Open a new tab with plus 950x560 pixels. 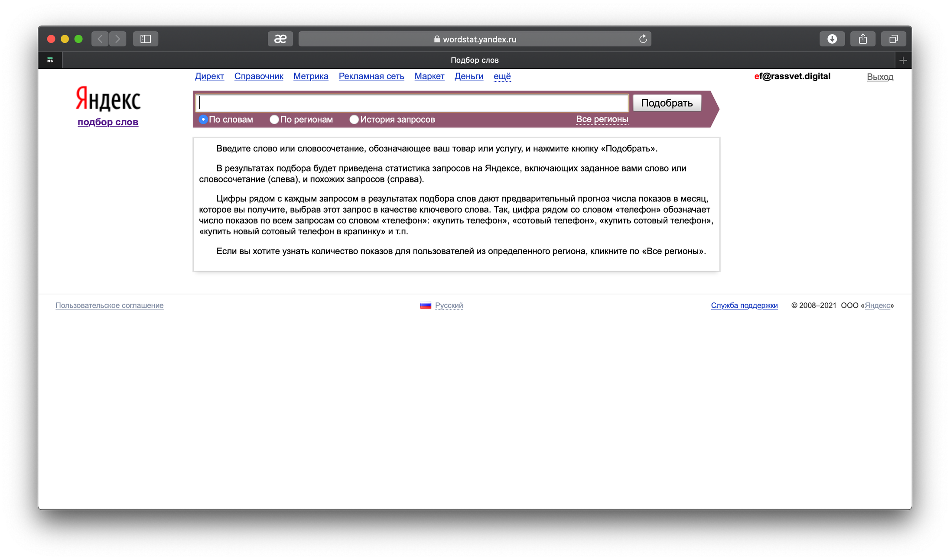pos(903,60)
